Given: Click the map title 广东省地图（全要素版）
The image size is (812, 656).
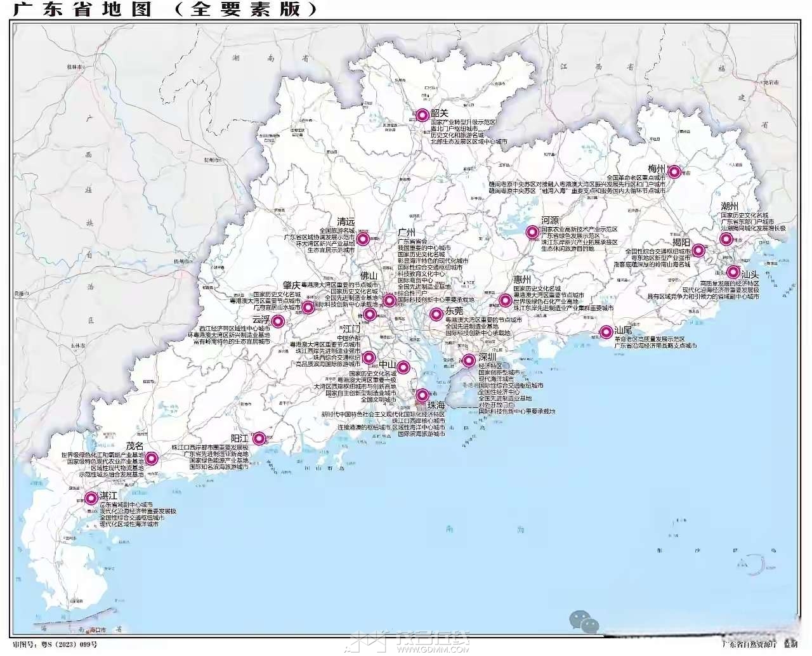Looking at the screenshot, I should [165, 9].
